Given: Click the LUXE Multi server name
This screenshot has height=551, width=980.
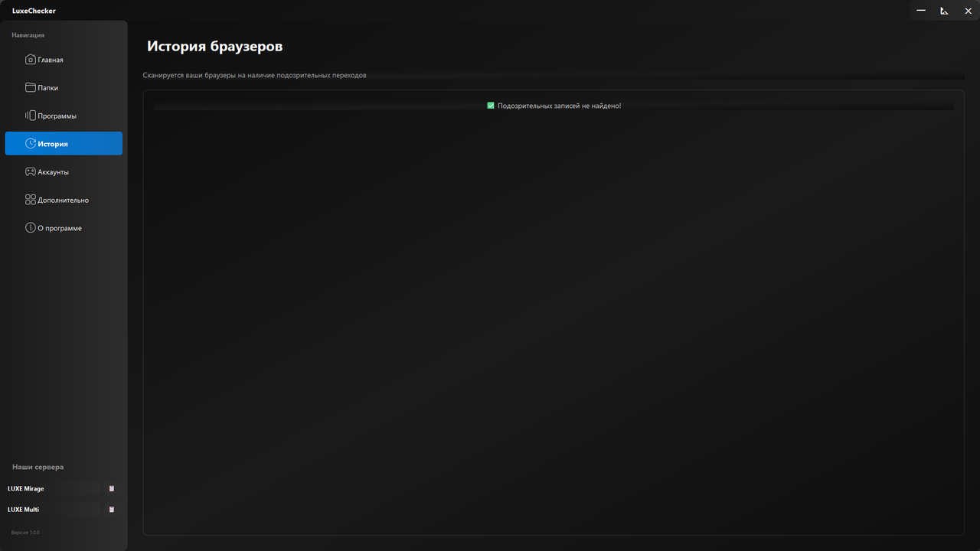Looking at the screenshot, I should pyautogui.click(x=24, y=509).
